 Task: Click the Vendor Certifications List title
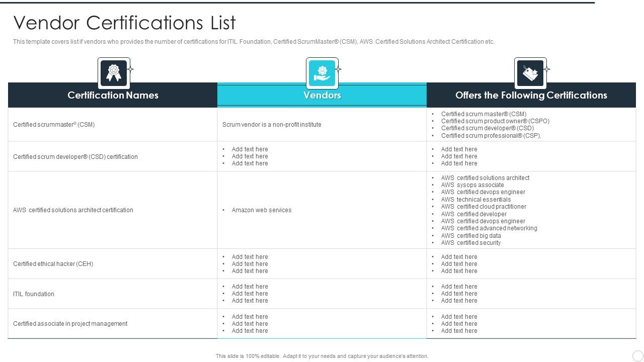click(x=124, y=23)
